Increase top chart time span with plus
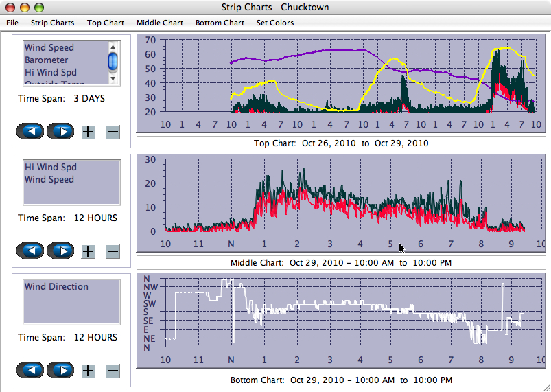 pos(89,132)
